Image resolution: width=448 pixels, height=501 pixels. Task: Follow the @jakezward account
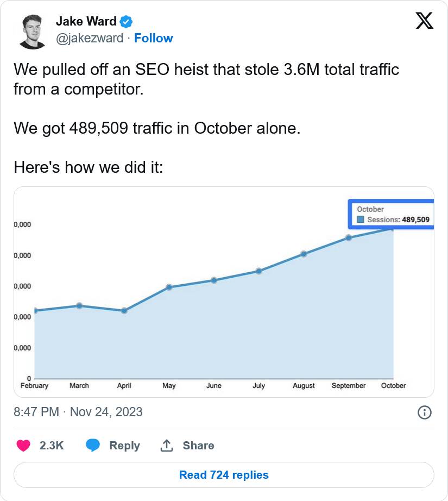(154, 38)
